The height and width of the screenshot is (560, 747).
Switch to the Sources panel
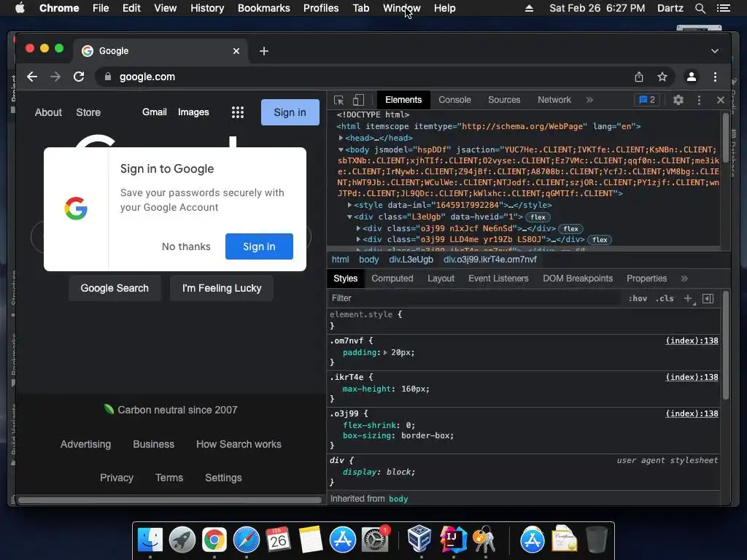[x=504, y=100]
